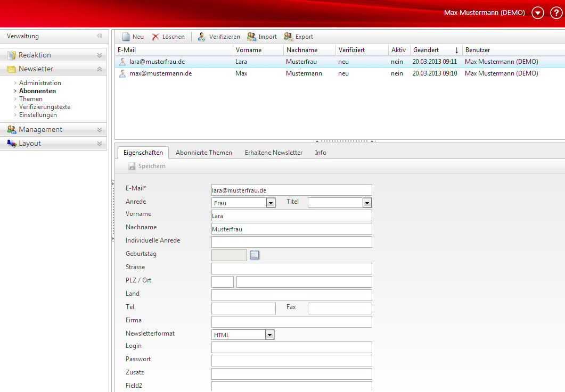Viewport: 565px width, 392px height.
Task: Click the Passwort input field
Action: 291,361
